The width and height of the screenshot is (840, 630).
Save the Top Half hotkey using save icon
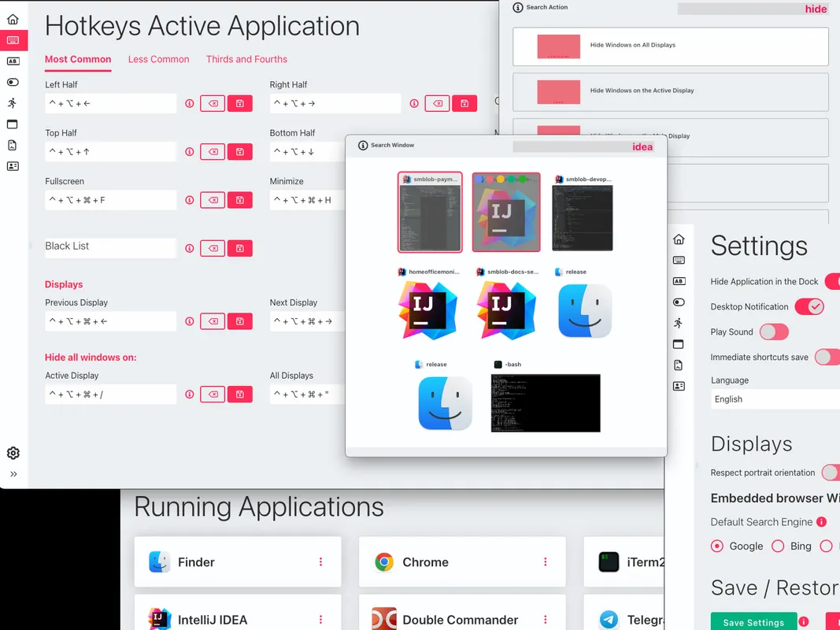239,151
